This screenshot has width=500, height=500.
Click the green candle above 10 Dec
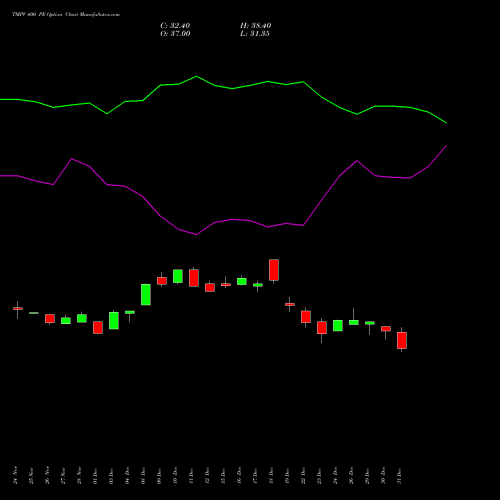coord(178,276)
